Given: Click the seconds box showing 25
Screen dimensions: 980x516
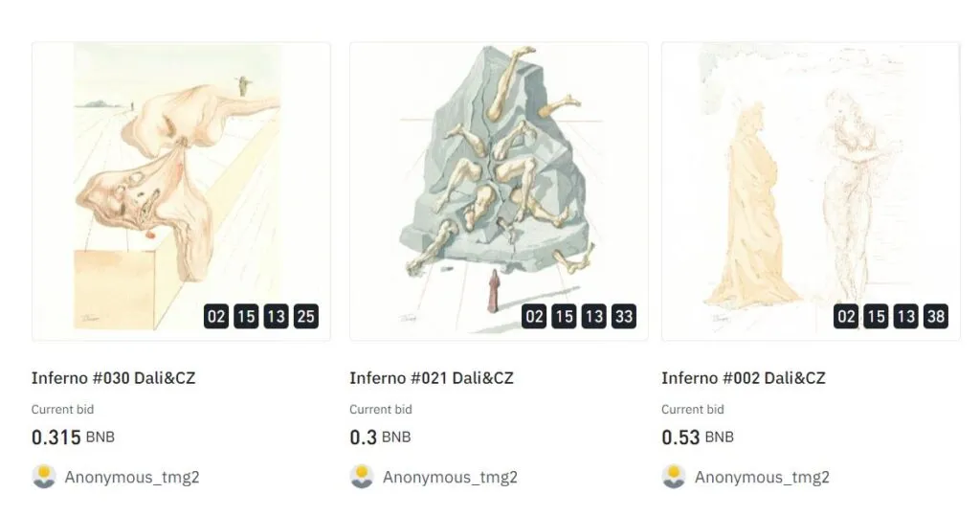Looking at the screenshot, I should (305, 317).
